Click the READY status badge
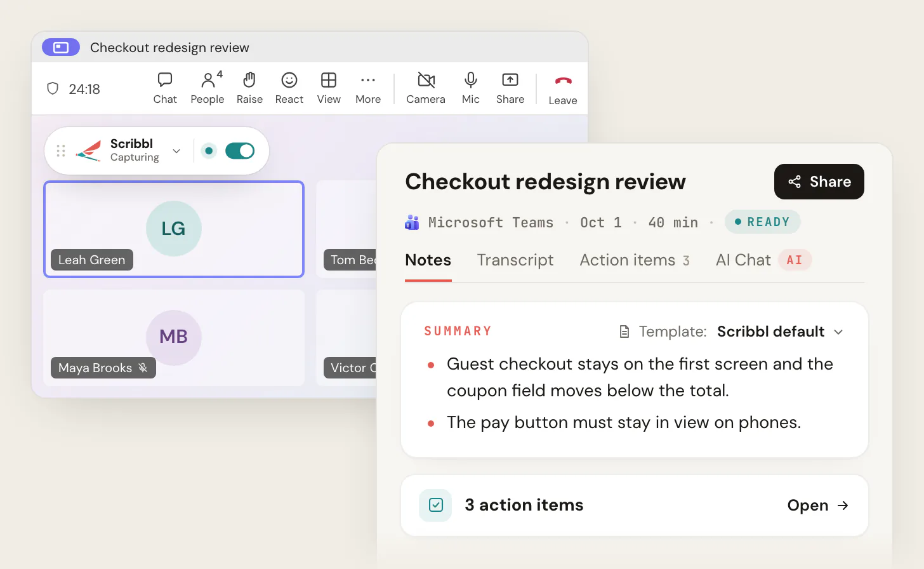Viewport: 924px width, 569px height. pyautogui.click(x=762, y=222)
